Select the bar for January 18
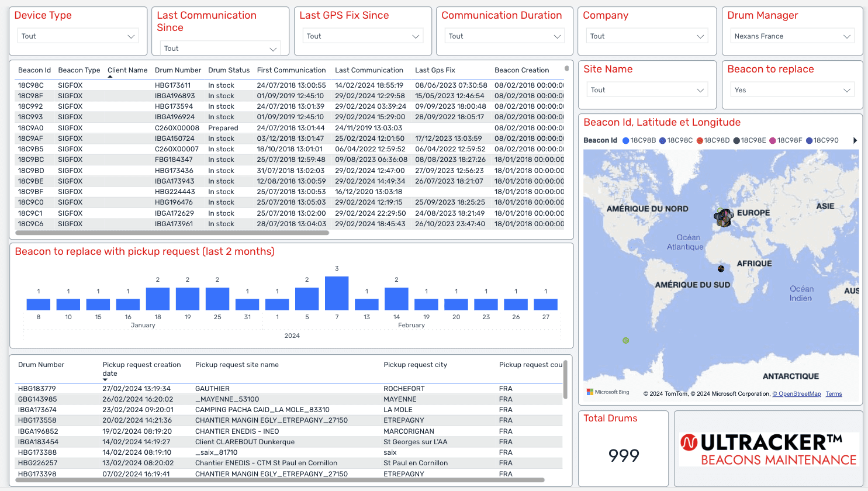The width and height of the screenshot is (868, 491). click(158, 299)
